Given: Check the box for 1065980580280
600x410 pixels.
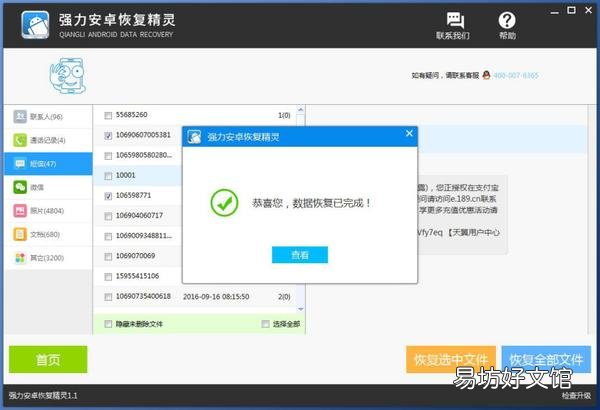Looking at the screenshot, I should (108, 156).
